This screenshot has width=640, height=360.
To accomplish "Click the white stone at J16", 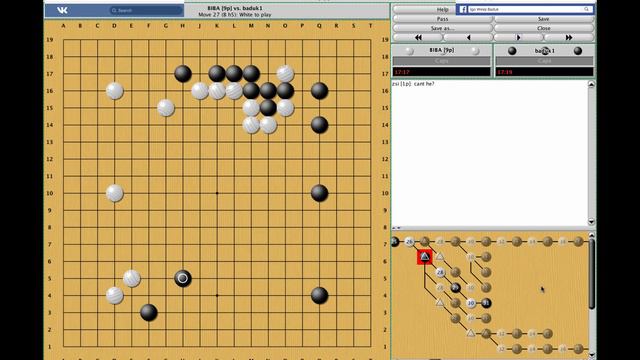I will coord(200,91).
